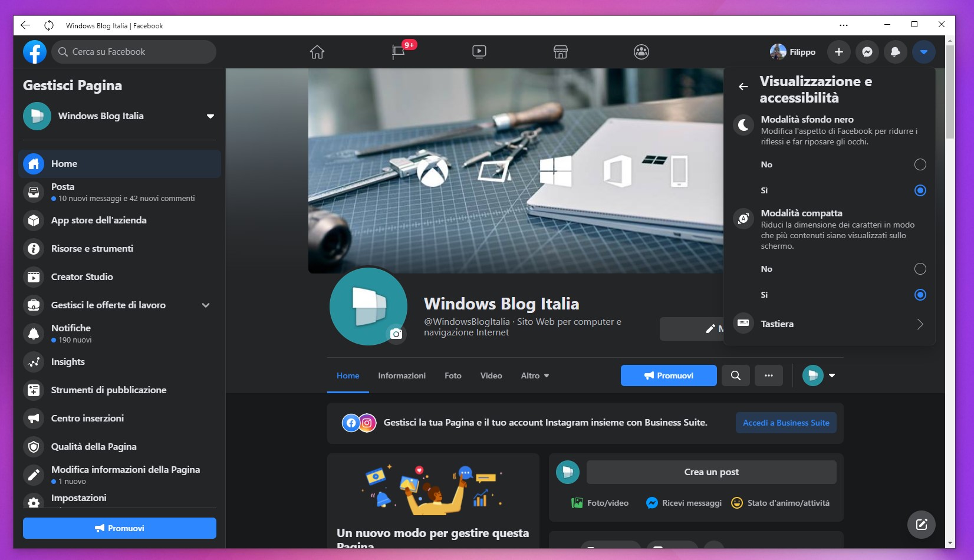The width and height of the screenshot is (974, 560).
Task: Click the sidebar Promuovi button
Action: [x=120, y=528]
